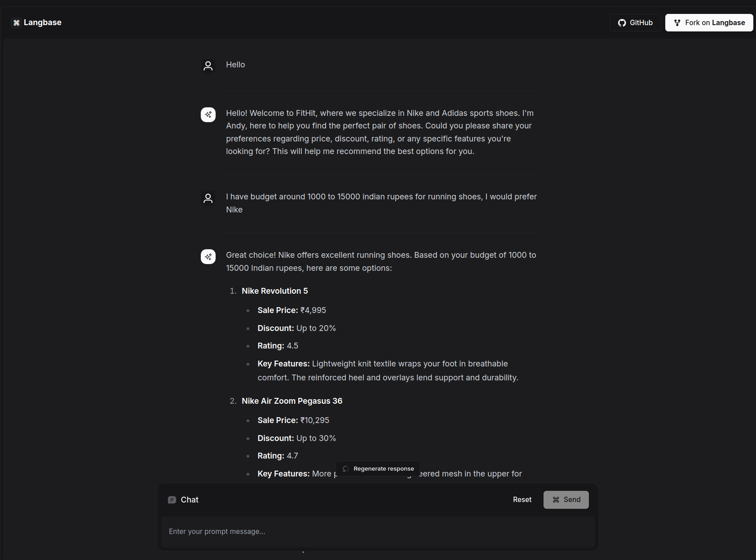The width and height of the screenshot is (756, 560).
Task: Click the 'Rating: 4.5' line
Action: tap(278, 346)
